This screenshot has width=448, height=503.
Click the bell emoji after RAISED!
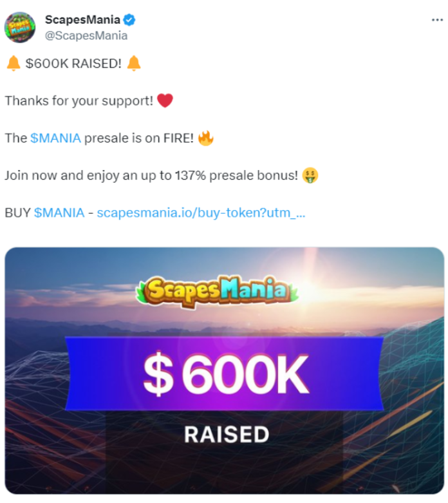point(134,63)
